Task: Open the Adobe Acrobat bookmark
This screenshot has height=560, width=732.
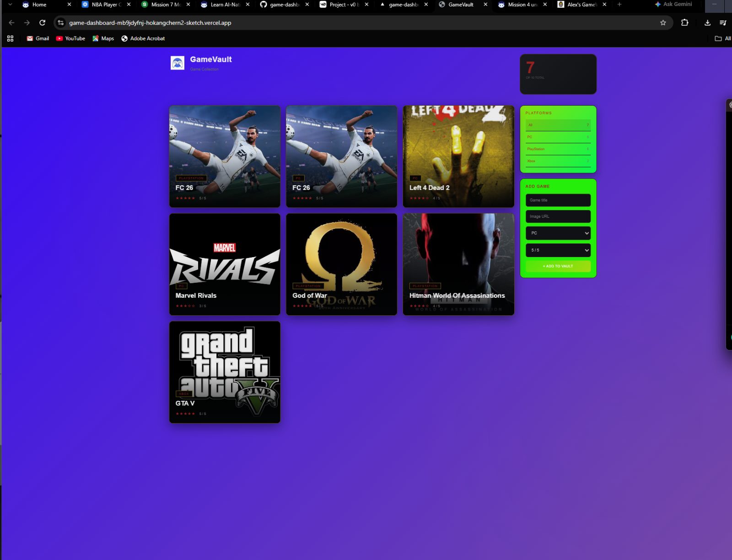Action: [143, 38]
